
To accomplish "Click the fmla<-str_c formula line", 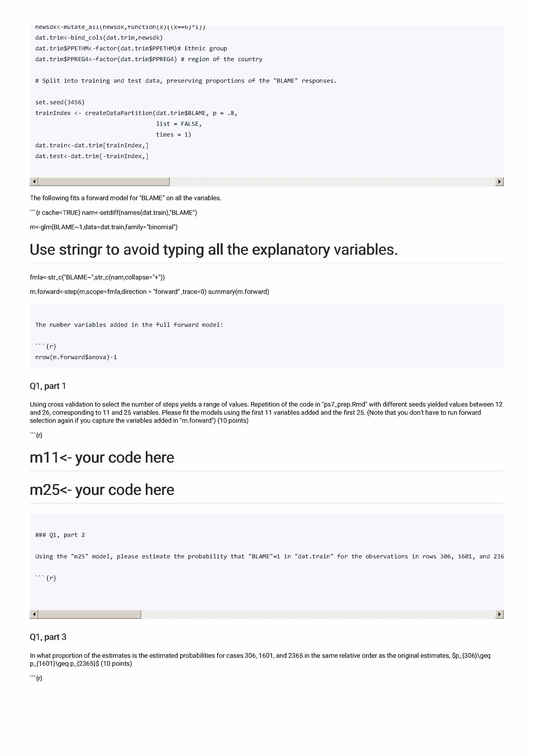I will coord(97,277).
